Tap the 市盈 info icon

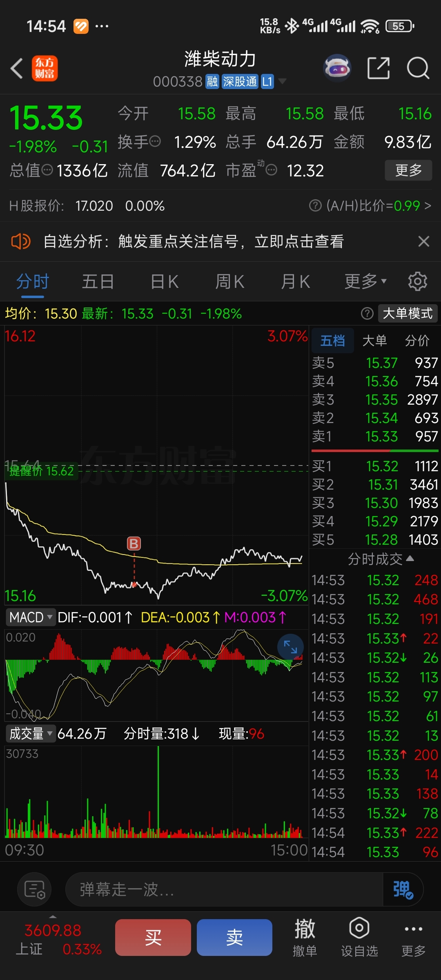click(x=272, y=170)
